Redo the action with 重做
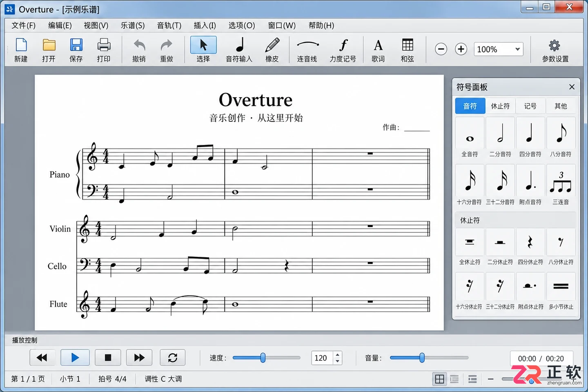 pos(167,50)
